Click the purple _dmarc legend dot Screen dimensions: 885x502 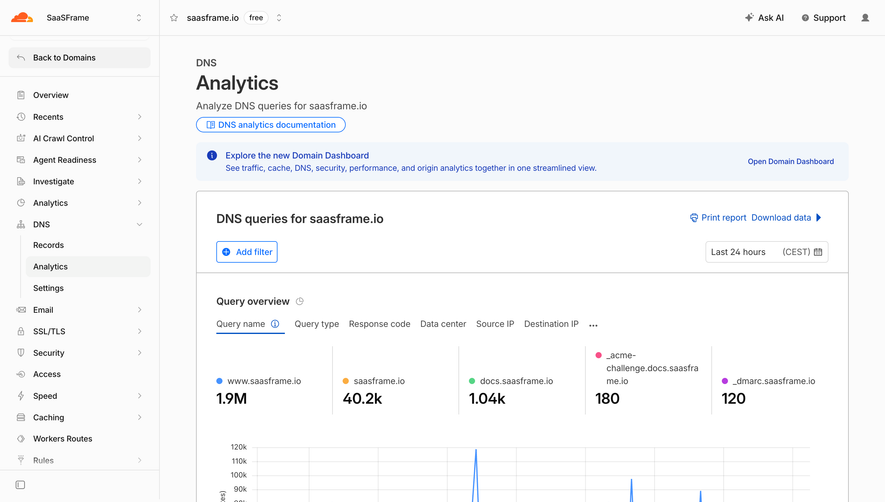(725, 381)
